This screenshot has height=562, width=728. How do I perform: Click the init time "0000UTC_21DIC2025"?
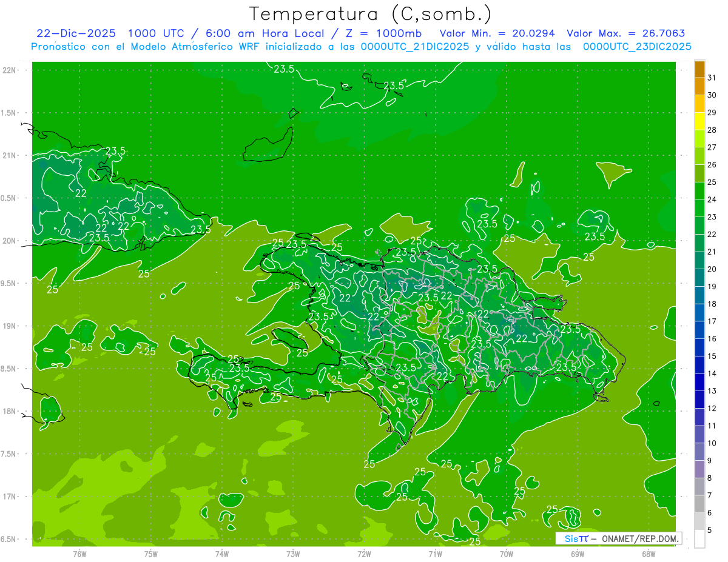[x=414, y=47]
